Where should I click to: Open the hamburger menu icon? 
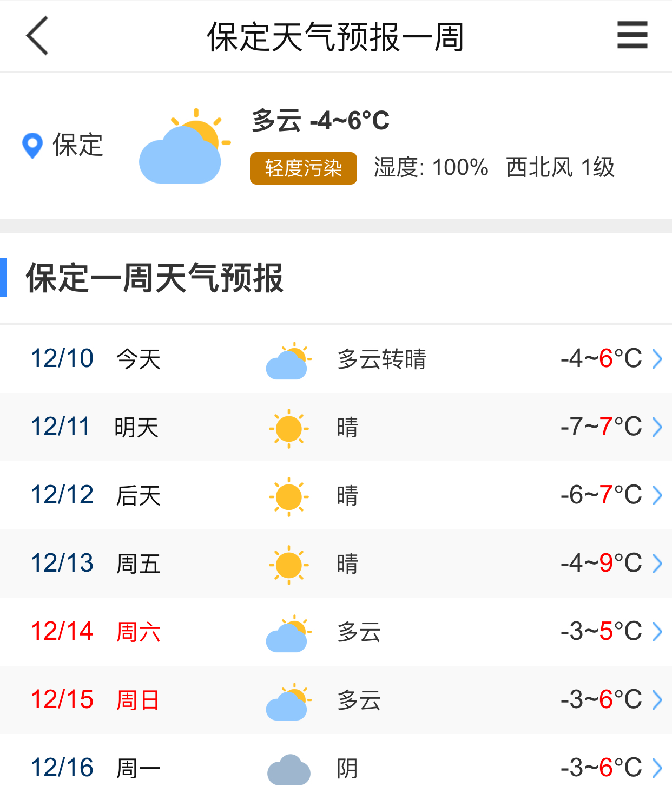tap(633, 35)
